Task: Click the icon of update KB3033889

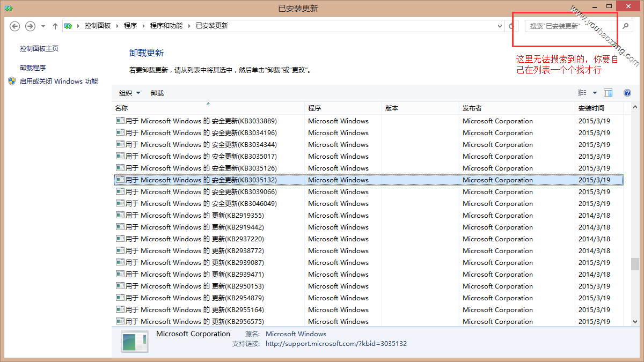Action: point(120,121)
